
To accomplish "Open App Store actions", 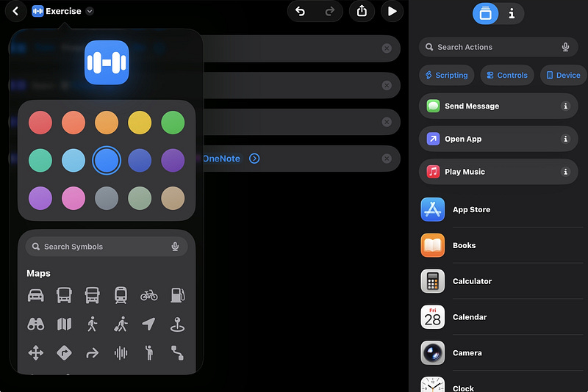I will coord(502,210).
